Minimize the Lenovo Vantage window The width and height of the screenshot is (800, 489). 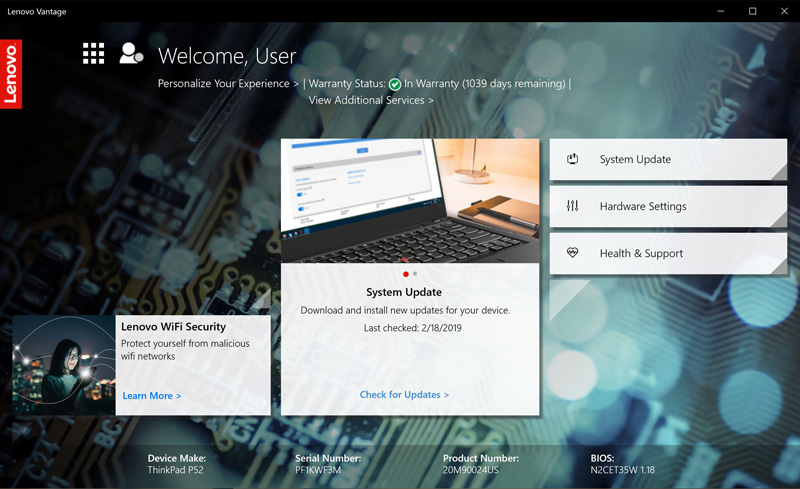(720, 11)
